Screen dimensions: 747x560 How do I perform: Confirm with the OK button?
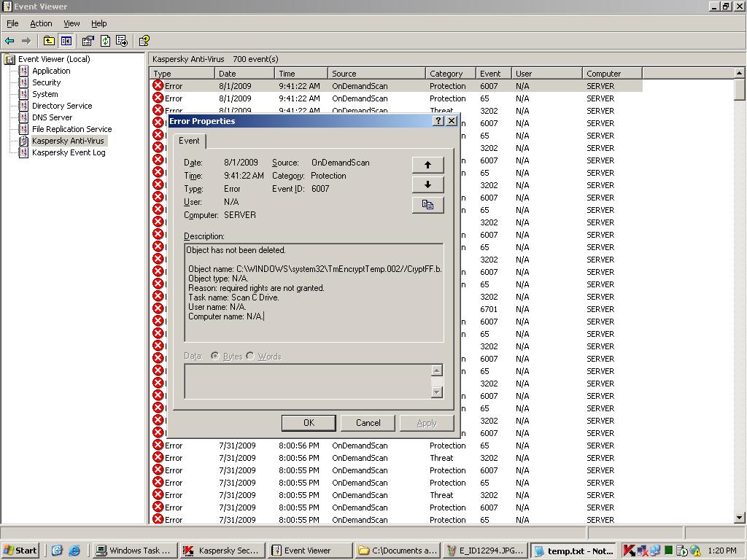[308, 423]
